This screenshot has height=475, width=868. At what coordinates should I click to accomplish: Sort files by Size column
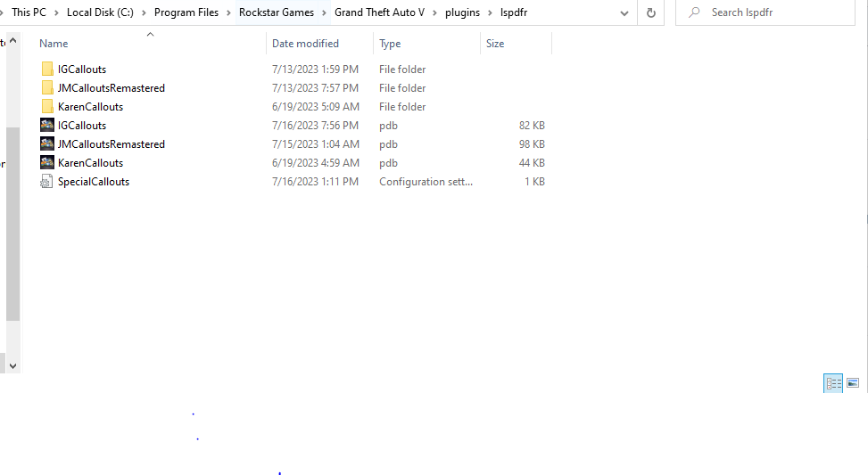tap(495, 44)
